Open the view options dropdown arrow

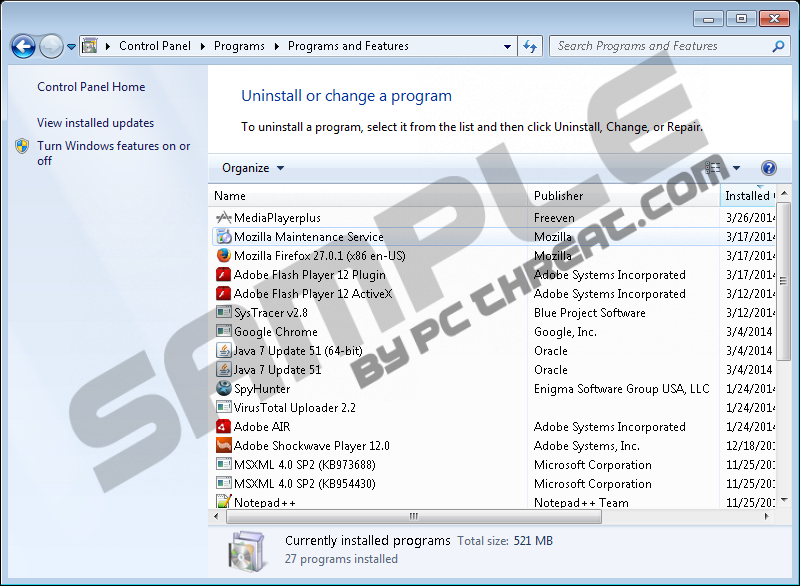pos(737,168)
